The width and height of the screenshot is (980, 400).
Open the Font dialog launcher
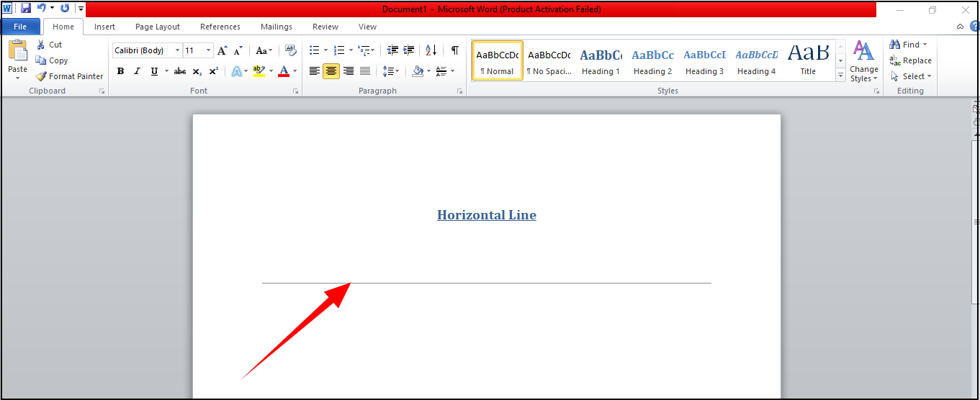(295, 91)
